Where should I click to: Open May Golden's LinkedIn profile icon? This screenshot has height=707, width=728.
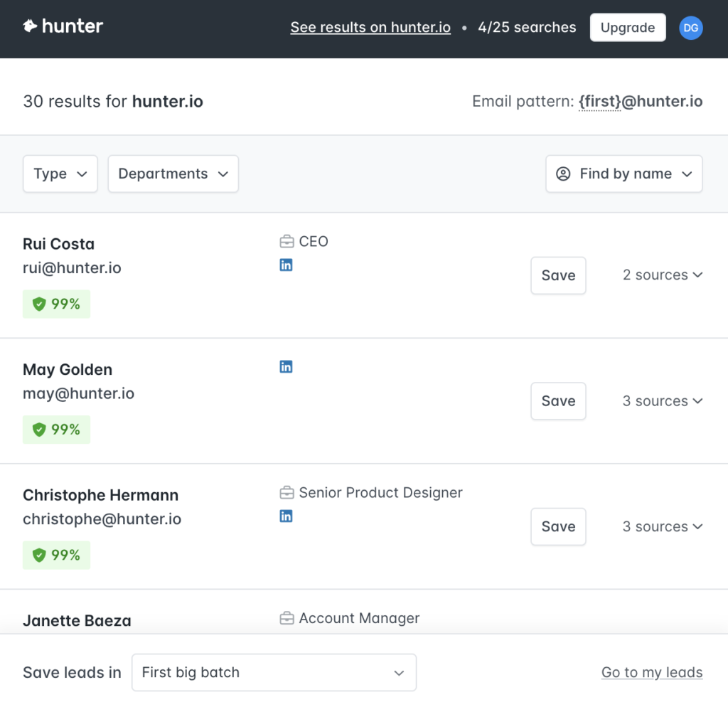click(x=286, y=366)
